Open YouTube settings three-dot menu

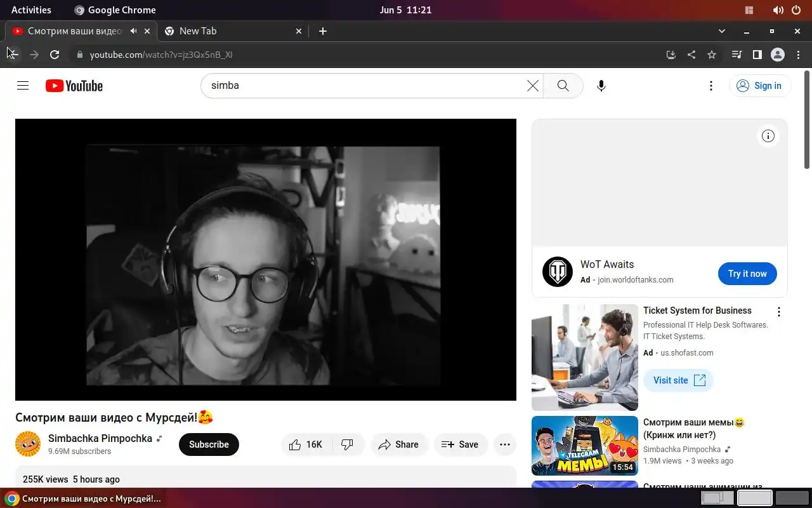click(711, 86)
